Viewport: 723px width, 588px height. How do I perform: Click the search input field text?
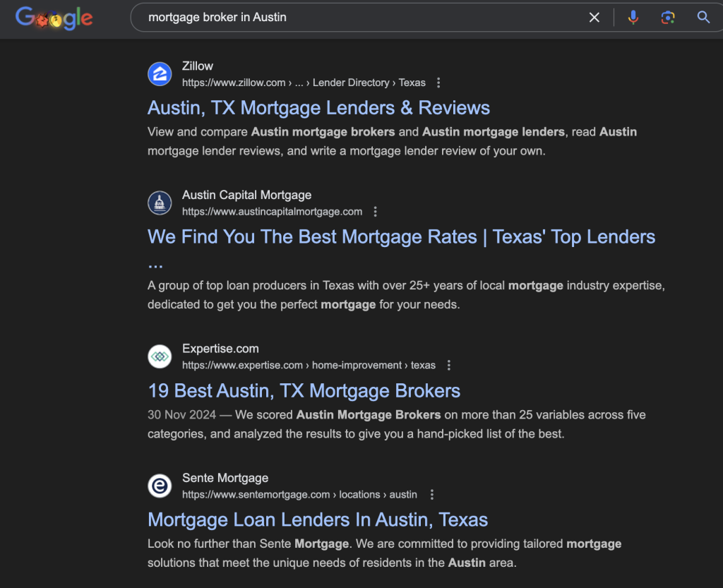tap(217, 18)
